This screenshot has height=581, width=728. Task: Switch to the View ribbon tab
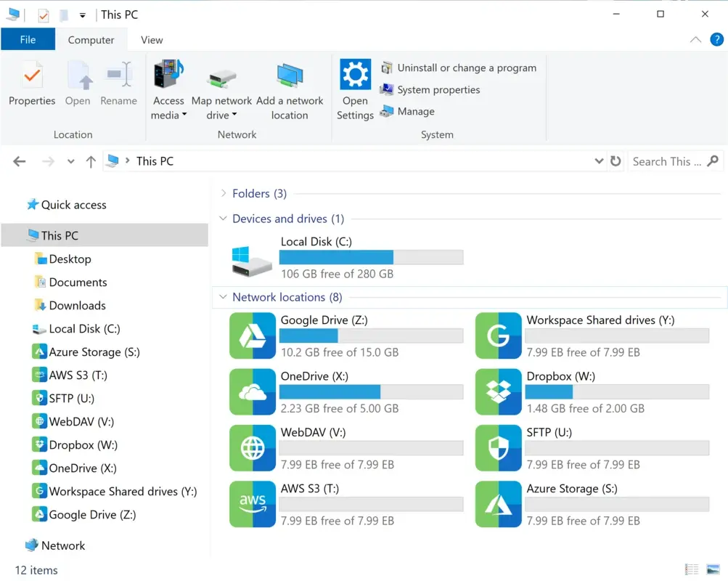[152, 40]
